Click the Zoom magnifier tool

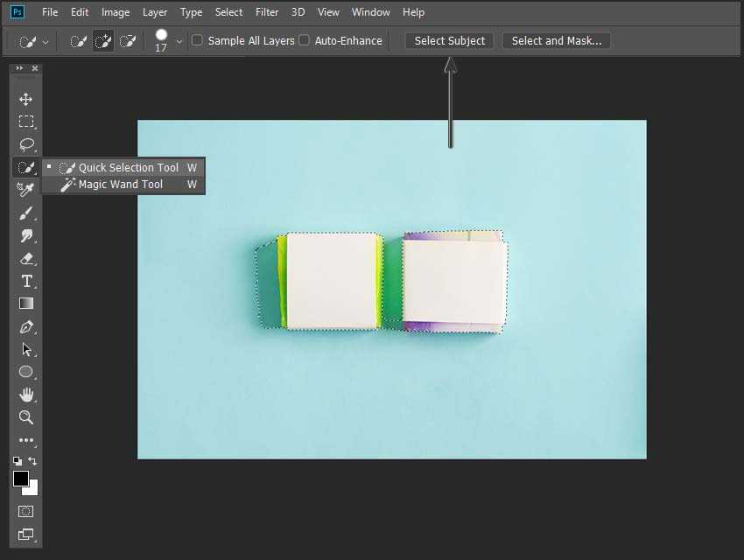click(26, 417)
